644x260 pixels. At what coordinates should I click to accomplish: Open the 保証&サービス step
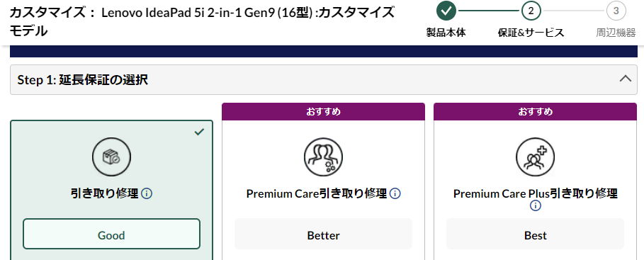(x=531, y=33)
